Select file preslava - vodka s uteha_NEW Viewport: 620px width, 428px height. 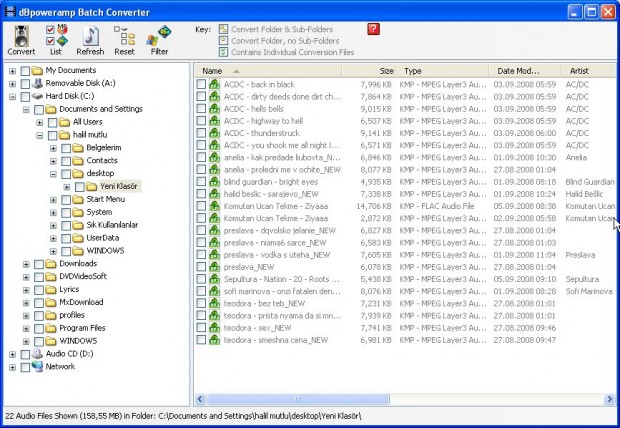coord(277,255)
